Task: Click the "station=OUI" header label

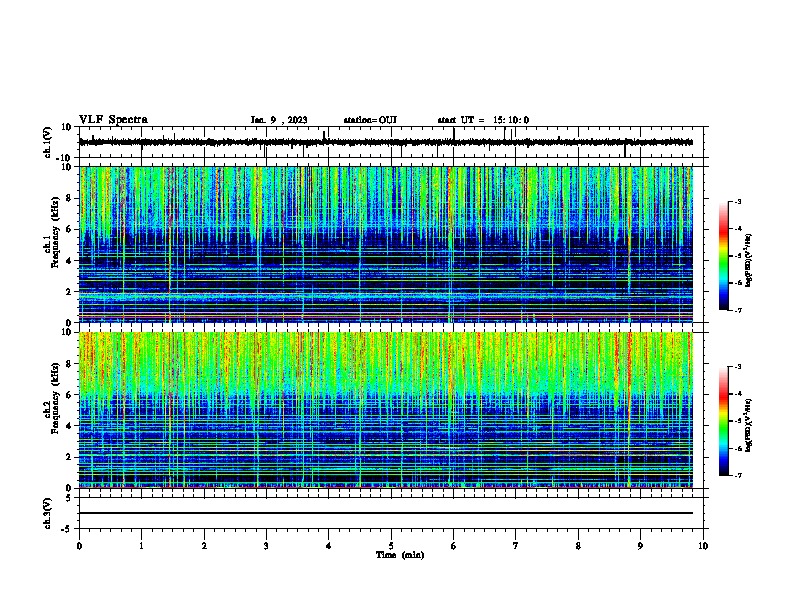Action: click(x=370, y=120)
